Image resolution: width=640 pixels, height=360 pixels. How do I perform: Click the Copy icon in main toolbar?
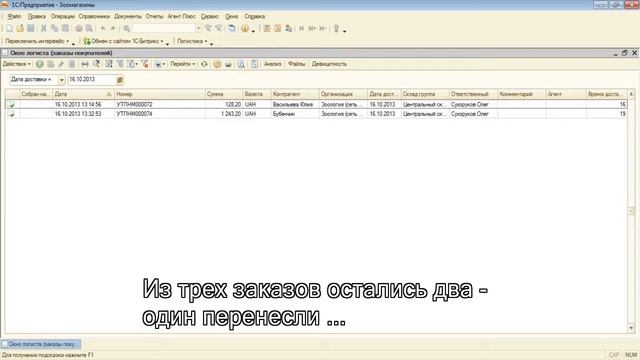coord(54,29)
